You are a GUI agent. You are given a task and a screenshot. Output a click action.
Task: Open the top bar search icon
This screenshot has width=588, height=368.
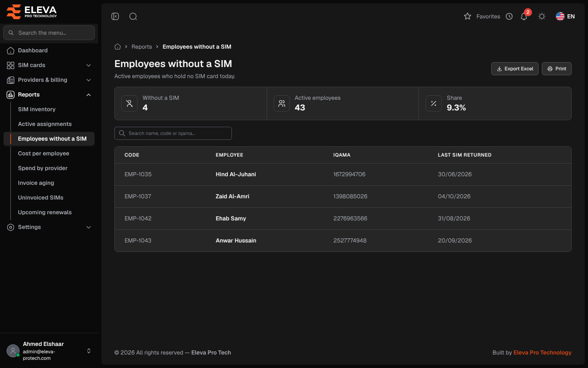click(x=133, y=16)
